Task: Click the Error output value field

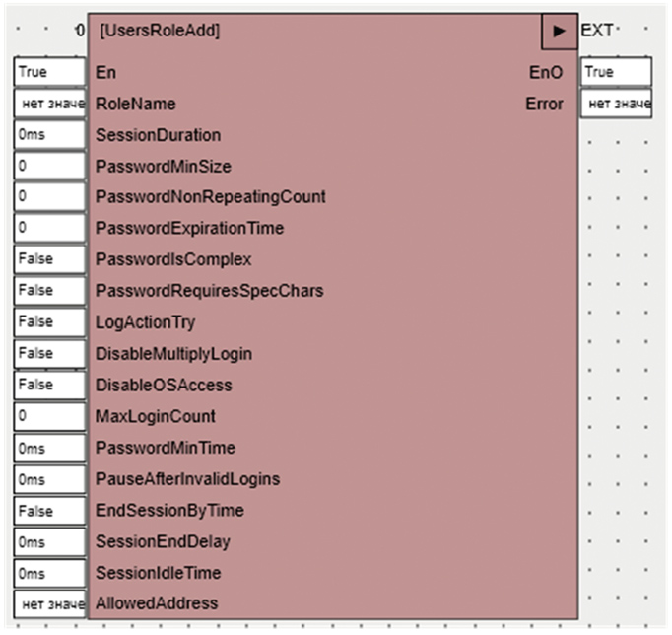Action: 616,104
